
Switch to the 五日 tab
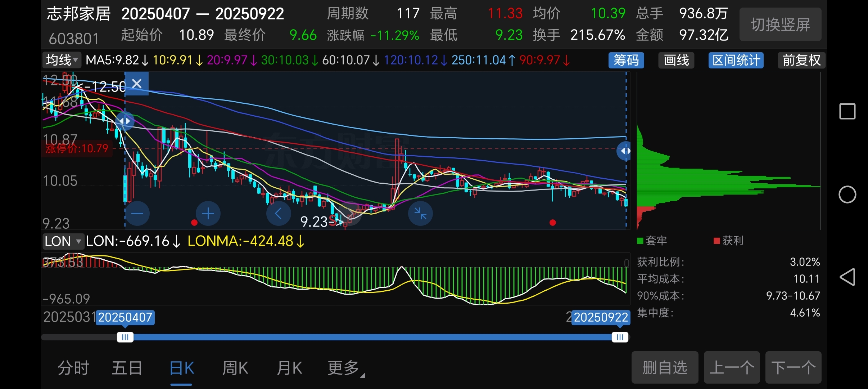tap(127, 368)
